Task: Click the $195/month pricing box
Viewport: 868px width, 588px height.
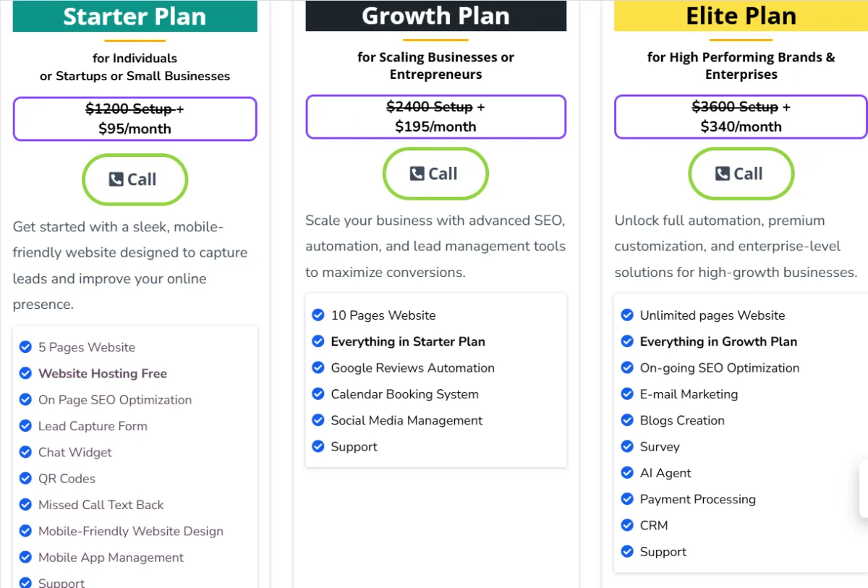Action: pos(435,116)
